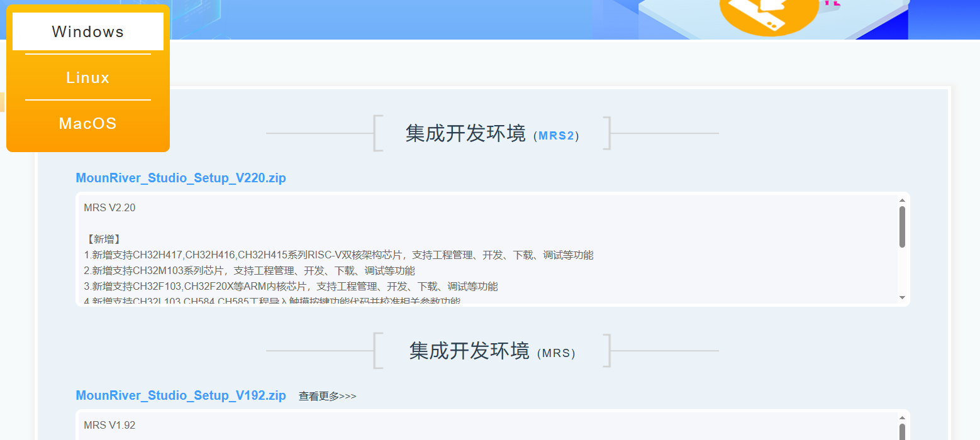Viewport: 980px width, 440px height.
Task: Click the 集成开发环境 (MRS) heading
Action: pos(493,351)
